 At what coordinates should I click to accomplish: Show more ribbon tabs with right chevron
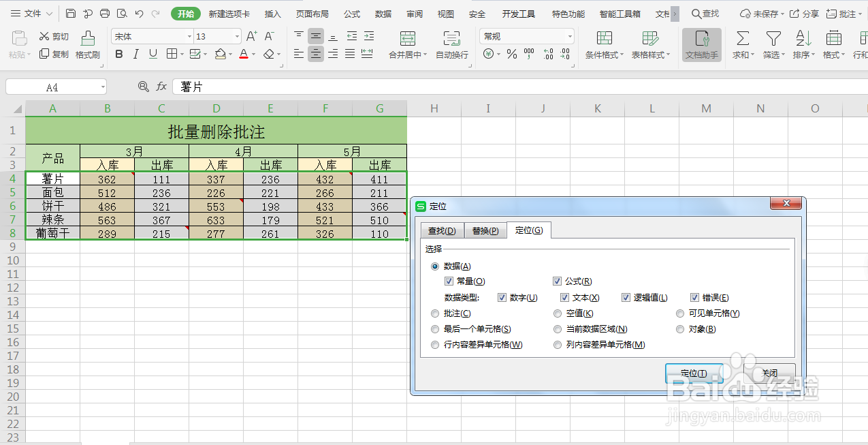[675, 14]
